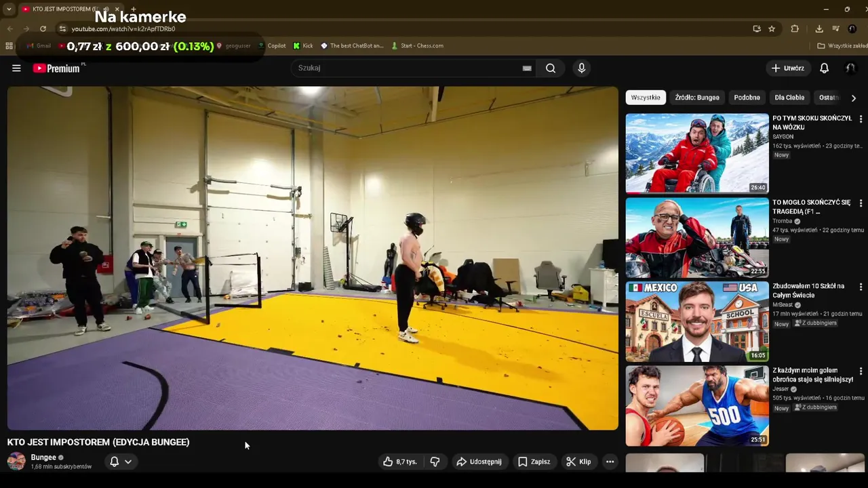This screenshot has width=868, height=488.
Task: Mute the tab via speaker icon
Action: click(x=106, y=9)
